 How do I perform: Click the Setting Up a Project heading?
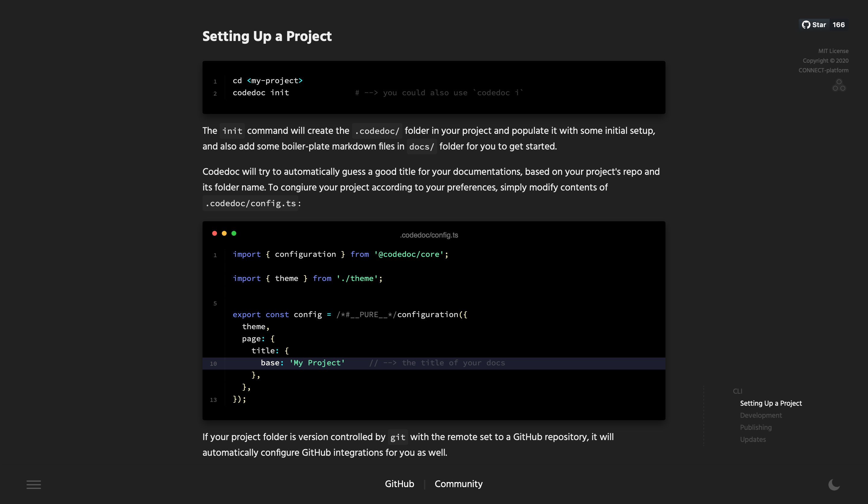click(267, 36)
